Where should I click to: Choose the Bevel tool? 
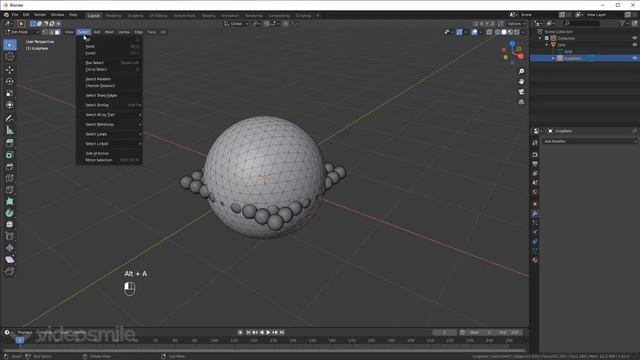[x=10, y=167]
